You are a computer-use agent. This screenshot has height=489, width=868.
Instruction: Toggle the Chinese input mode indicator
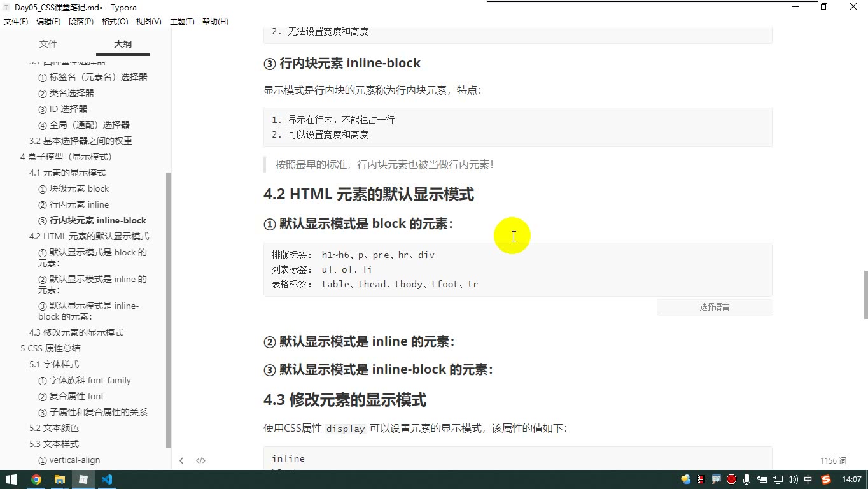point(808,479)
